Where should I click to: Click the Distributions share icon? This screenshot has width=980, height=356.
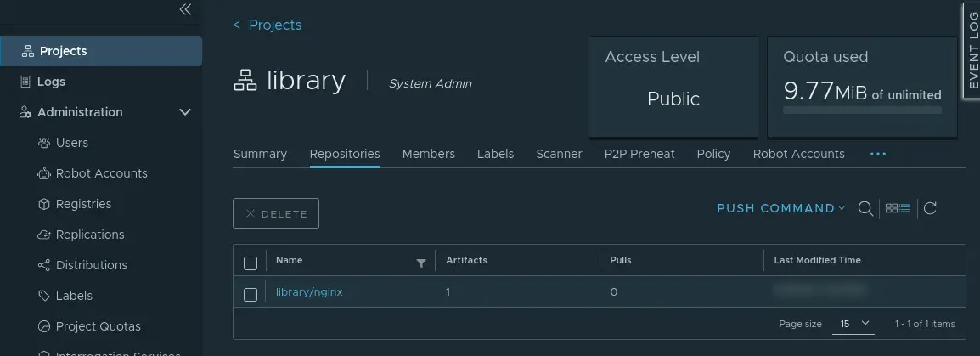[x=44, y=265]
